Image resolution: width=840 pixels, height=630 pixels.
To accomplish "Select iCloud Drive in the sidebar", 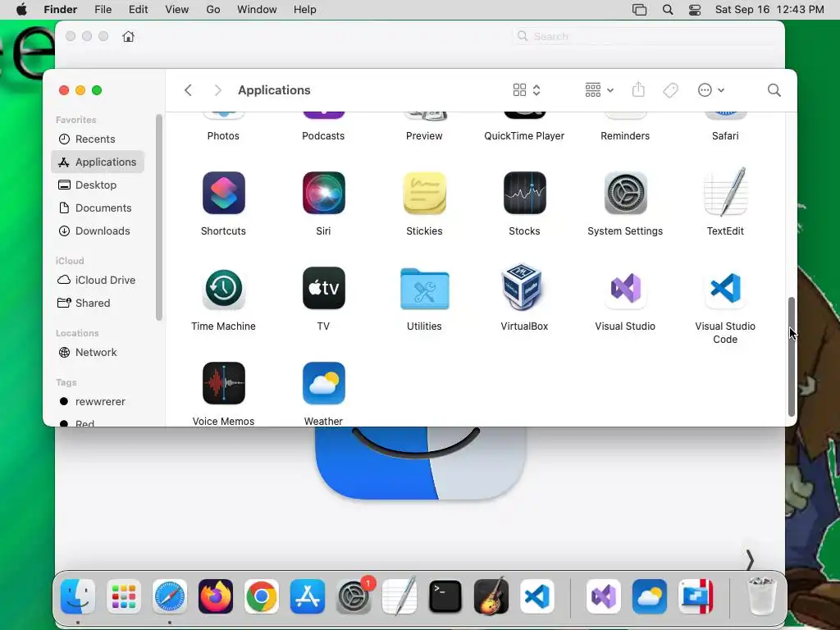I will click(98, 281).
